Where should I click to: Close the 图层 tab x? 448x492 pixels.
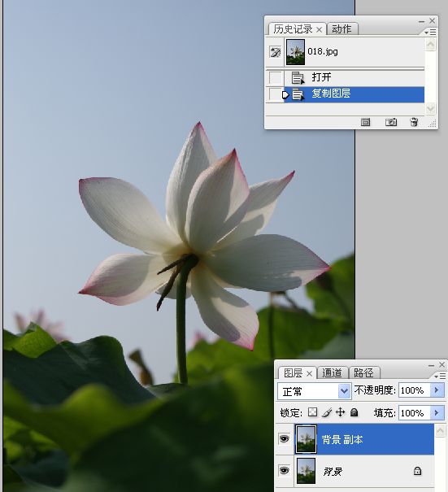point(309,373)
